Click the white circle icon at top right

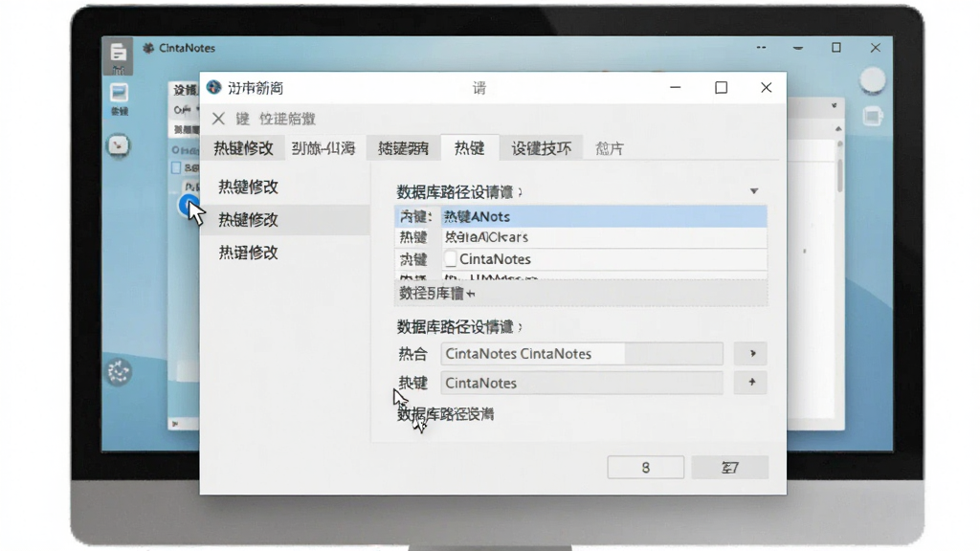872,80
